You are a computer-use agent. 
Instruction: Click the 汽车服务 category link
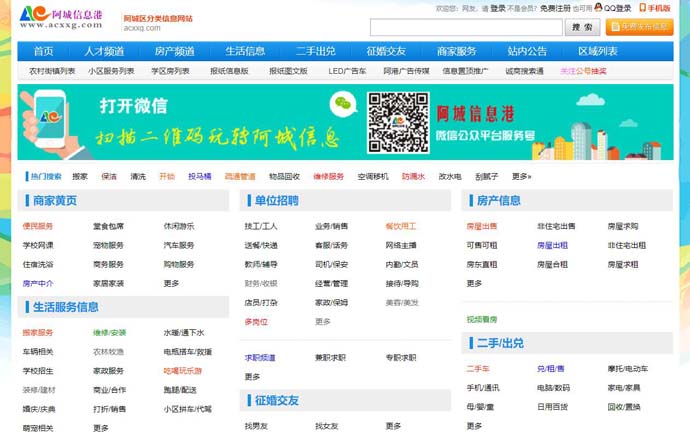(179, 245)
